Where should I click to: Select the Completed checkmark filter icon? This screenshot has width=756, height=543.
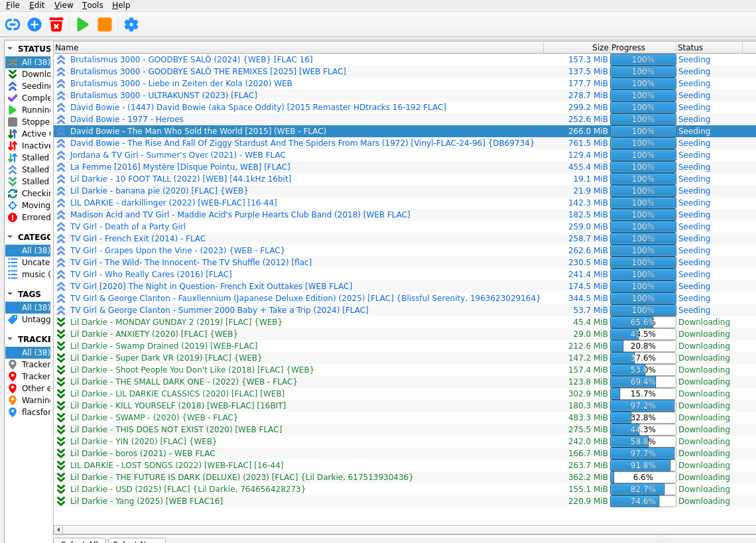13,98
